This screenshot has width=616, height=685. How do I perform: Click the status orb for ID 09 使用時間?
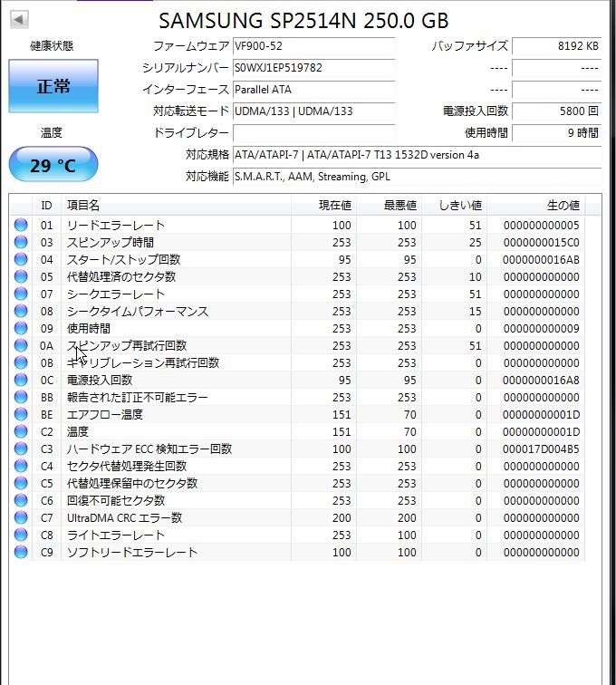point(21,328)
